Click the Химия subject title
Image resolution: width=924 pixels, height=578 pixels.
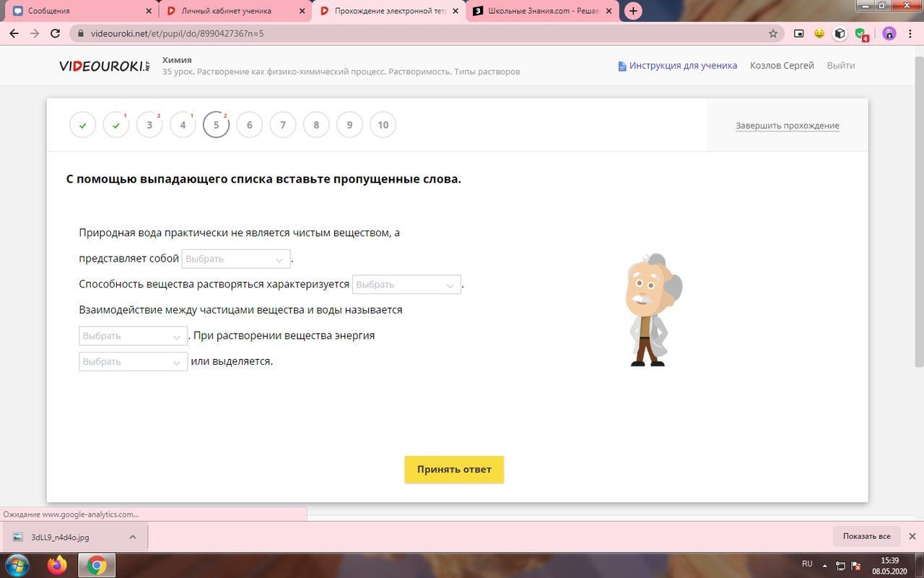tap(177, 60)
